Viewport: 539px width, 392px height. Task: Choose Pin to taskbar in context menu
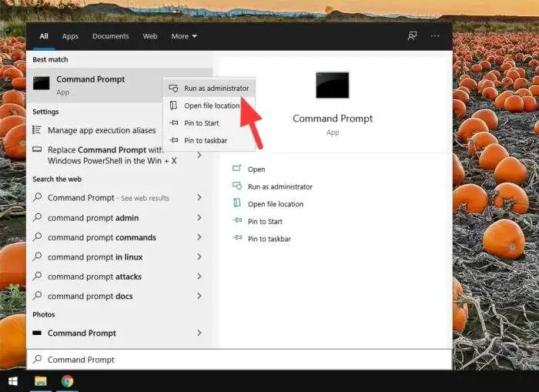coord(209,140)
